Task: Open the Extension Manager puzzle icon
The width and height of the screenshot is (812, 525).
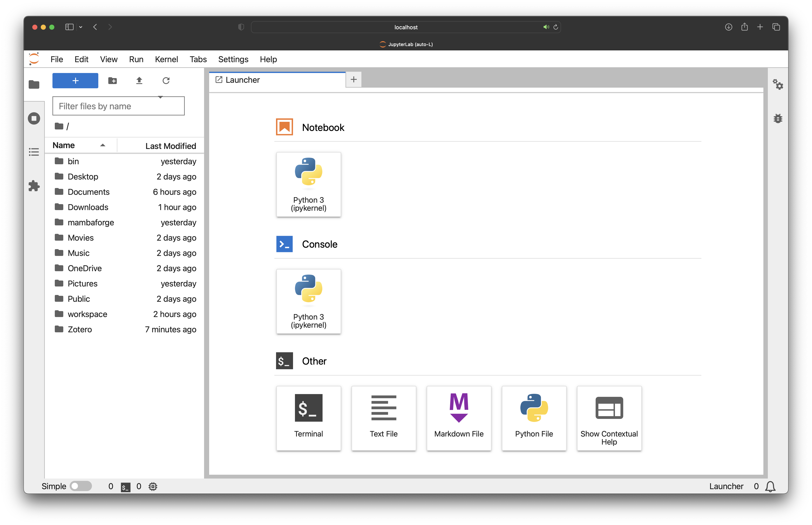Action: pos(34,186)
